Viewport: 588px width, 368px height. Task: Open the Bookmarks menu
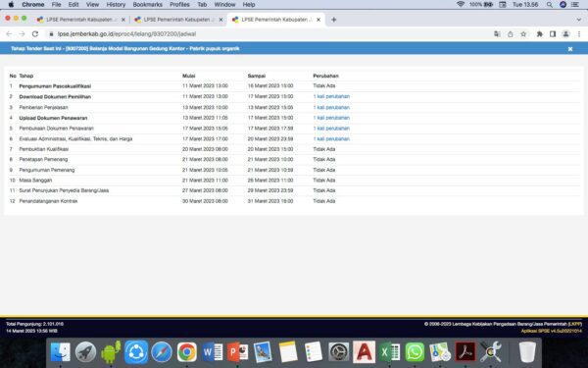[148, 5]
